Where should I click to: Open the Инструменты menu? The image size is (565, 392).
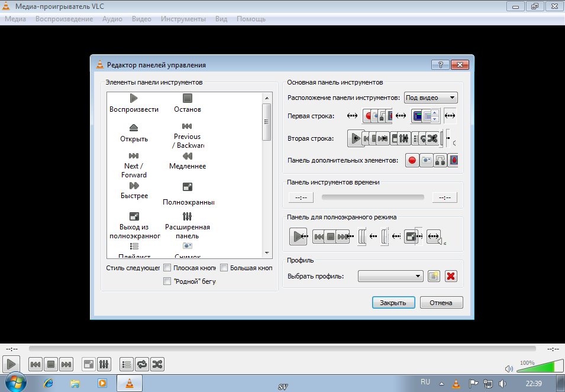click(x=183, y=19)
